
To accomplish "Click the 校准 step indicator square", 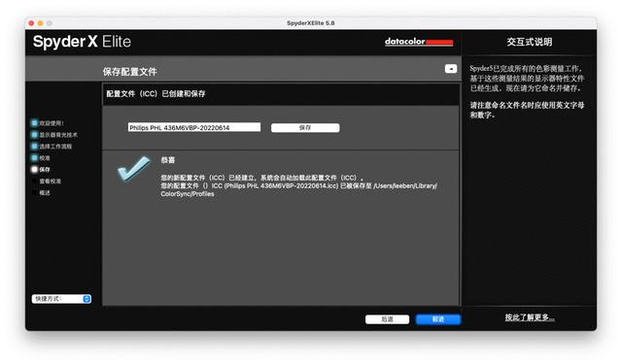I will (35, 157).
